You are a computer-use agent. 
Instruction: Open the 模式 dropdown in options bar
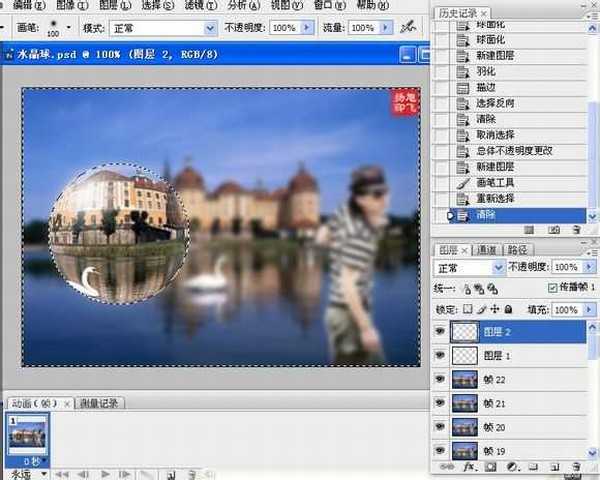click(163, 29)
